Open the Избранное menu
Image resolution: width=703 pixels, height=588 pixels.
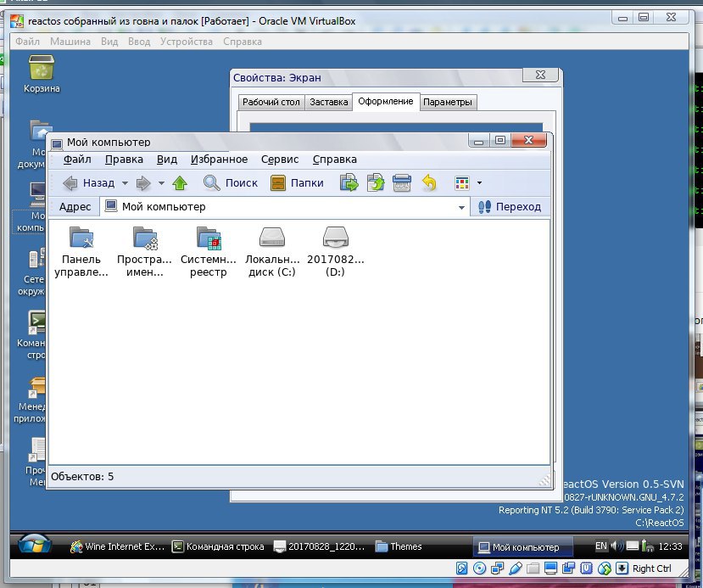pos(220,160)
